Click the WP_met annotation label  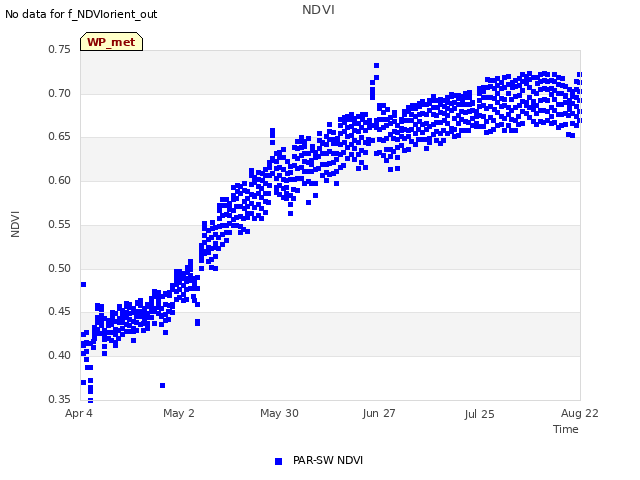[111, 42]
